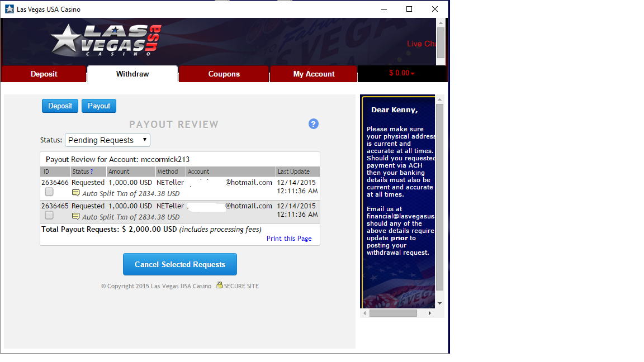Click the Dear Kenny greeting text
This screenshot has width=644, height=362.
coord(394,110)
